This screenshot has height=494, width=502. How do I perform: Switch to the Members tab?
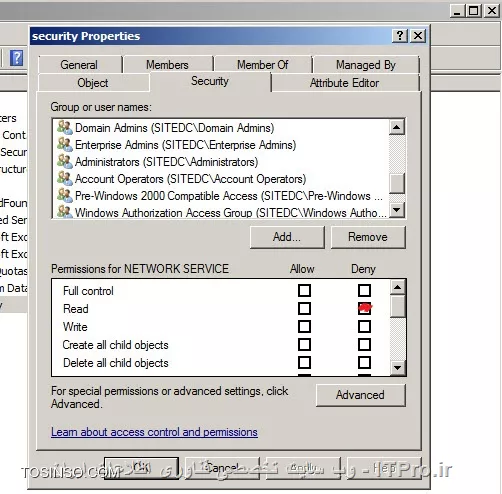point(168,65)
